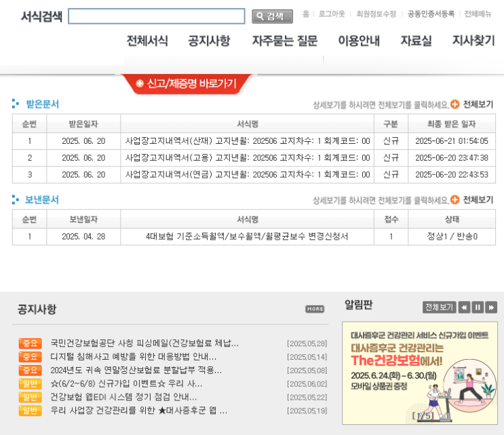The image size is (504, 435).
Task: Open 전체메뉴 link
Action: (x=478, y=14)
